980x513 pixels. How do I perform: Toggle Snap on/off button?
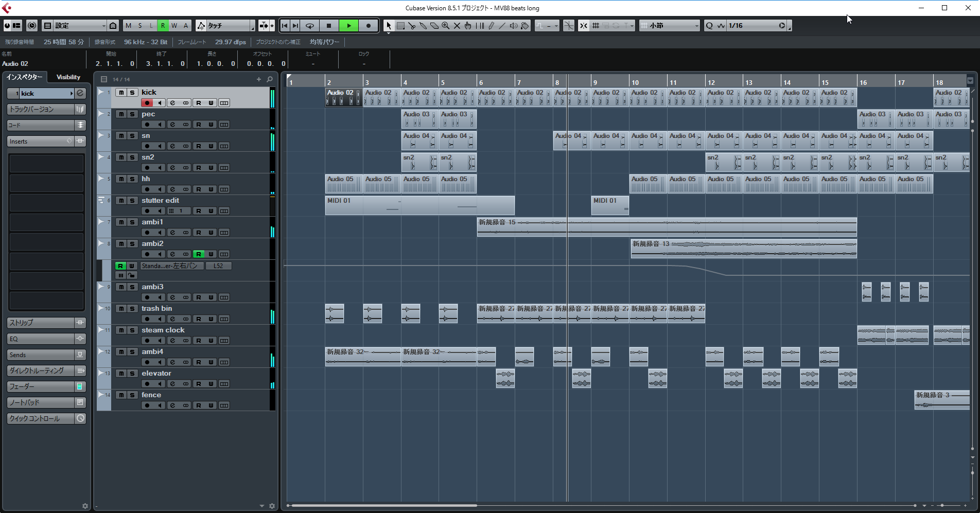(583, 26)
